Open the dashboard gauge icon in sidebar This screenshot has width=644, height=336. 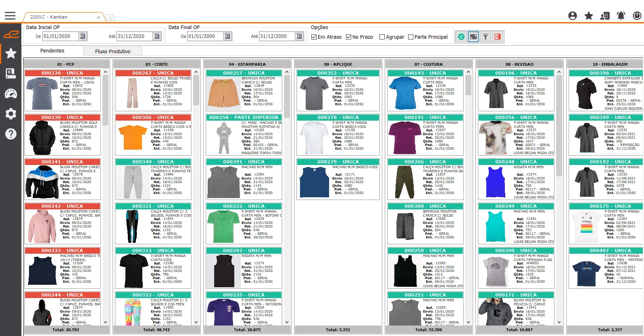(x=11, y=94)
